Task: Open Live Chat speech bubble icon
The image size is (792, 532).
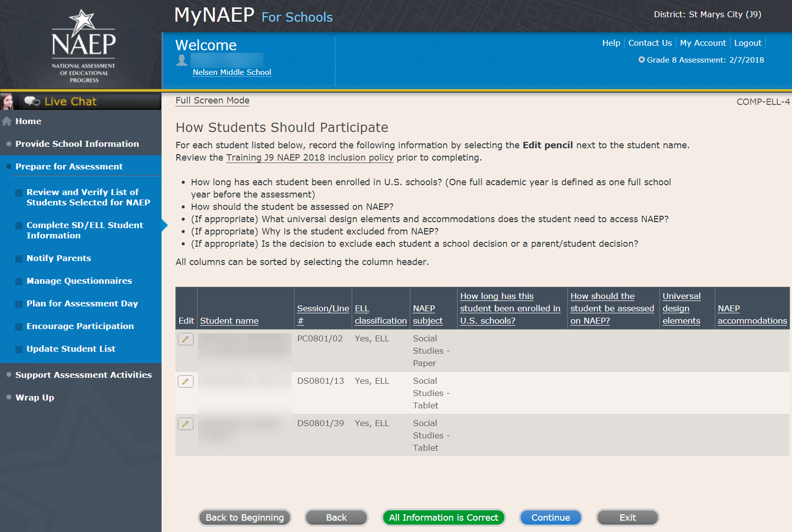Action: [x=33, y=101]
